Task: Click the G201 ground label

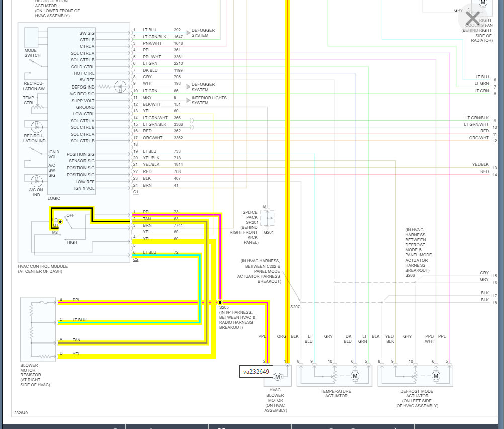Action: coord(269,232)
